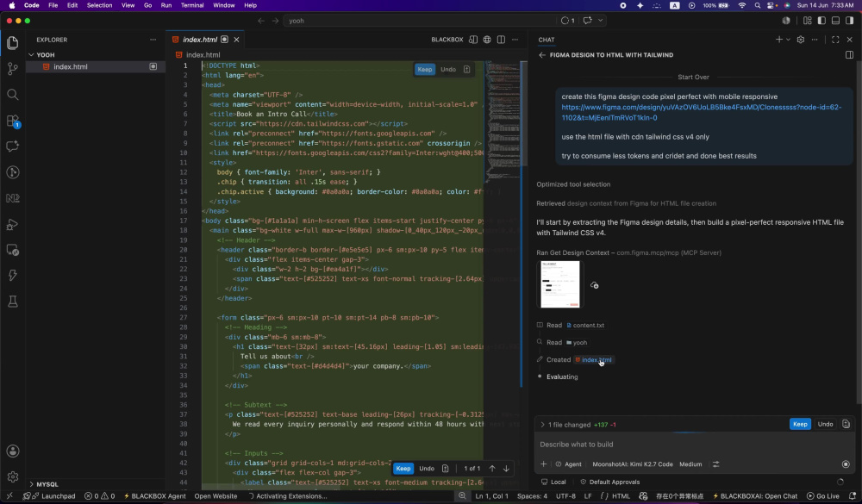This screenshot has height=504, width=862.
Task: Click Keep in the top editor overlay
Action: tap(424, 69)
